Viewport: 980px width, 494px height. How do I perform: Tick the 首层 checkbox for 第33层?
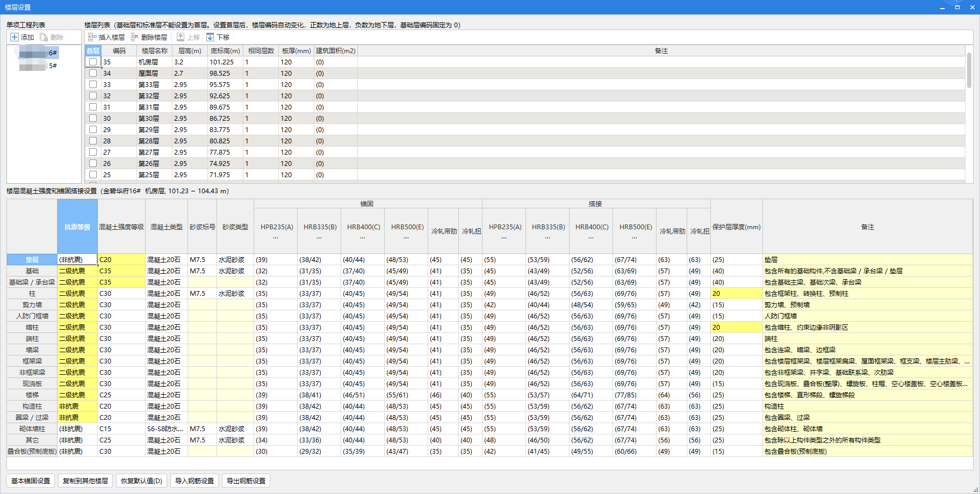(x=93, y=84)
